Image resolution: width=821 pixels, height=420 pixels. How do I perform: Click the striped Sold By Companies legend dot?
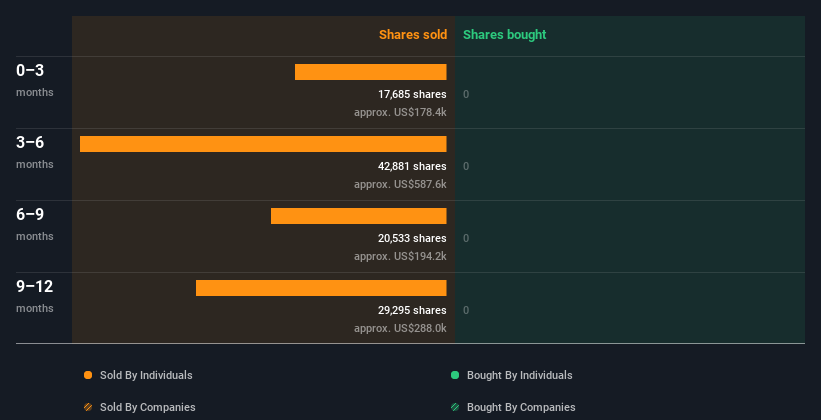[x=88, y=407]
